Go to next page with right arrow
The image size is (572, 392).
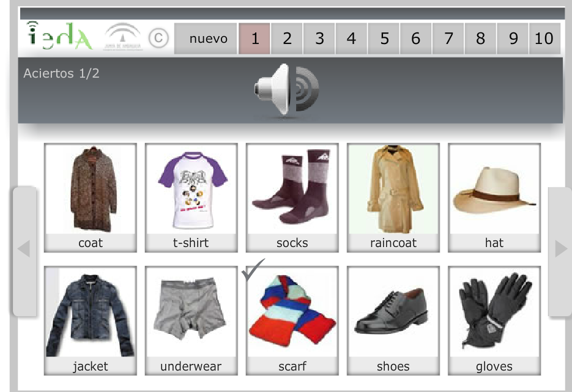(x=560, y=251)
